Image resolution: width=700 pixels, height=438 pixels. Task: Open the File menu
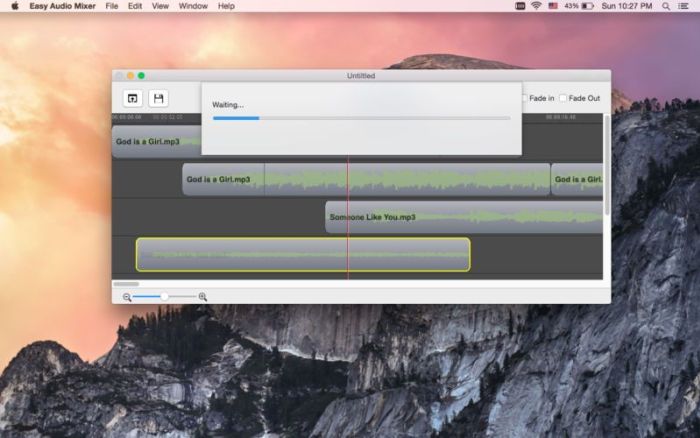click(x=112, y=6)
